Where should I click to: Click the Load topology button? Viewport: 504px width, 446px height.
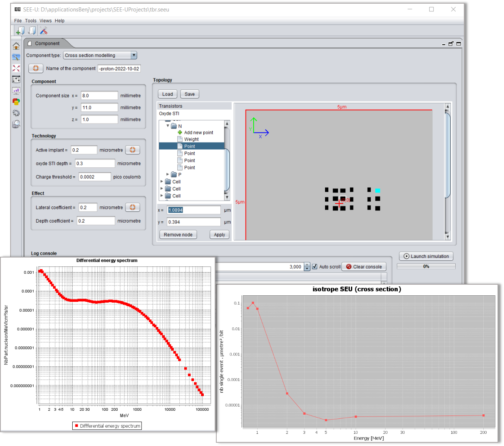[x=168, y=94]
